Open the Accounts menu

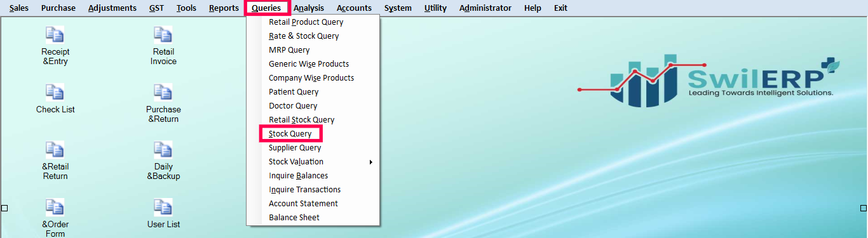click(355, 8)
